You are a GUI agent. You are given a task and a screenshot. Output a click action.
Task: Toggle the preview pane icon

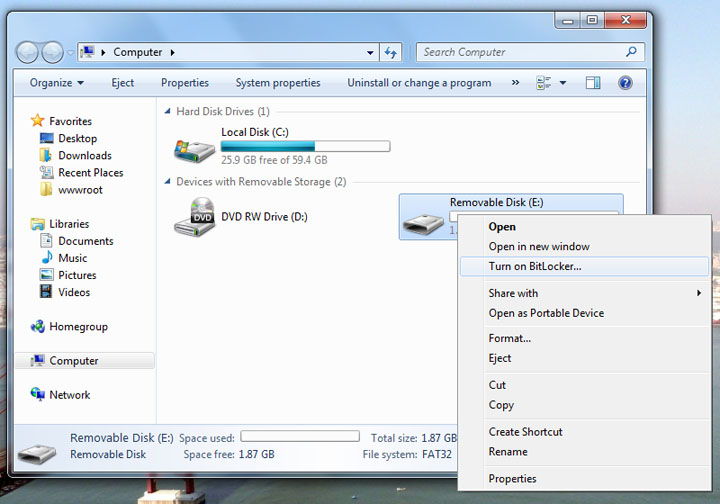click(x=593, y=83)
